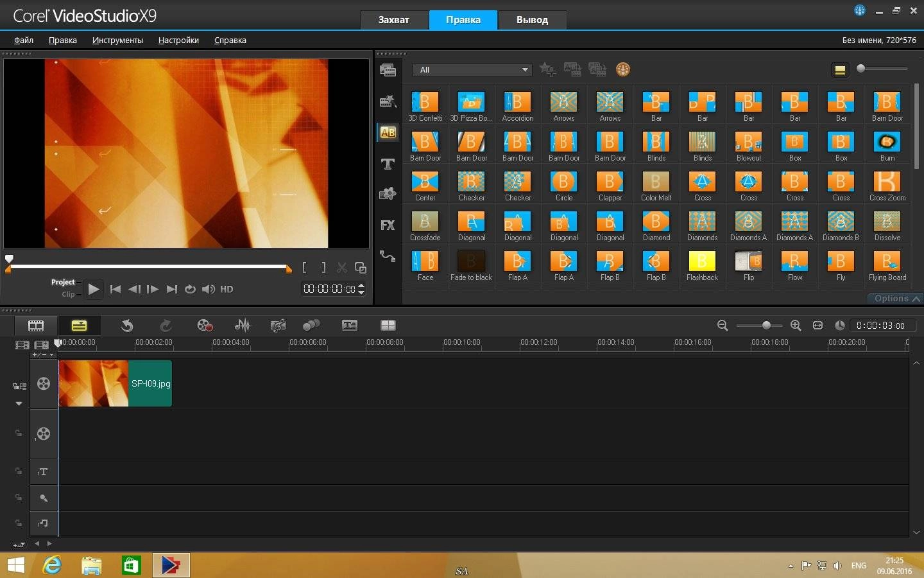This screenshot has height=578, width=924.
Task: Open the All category dropdown
Action: [472, 69]
